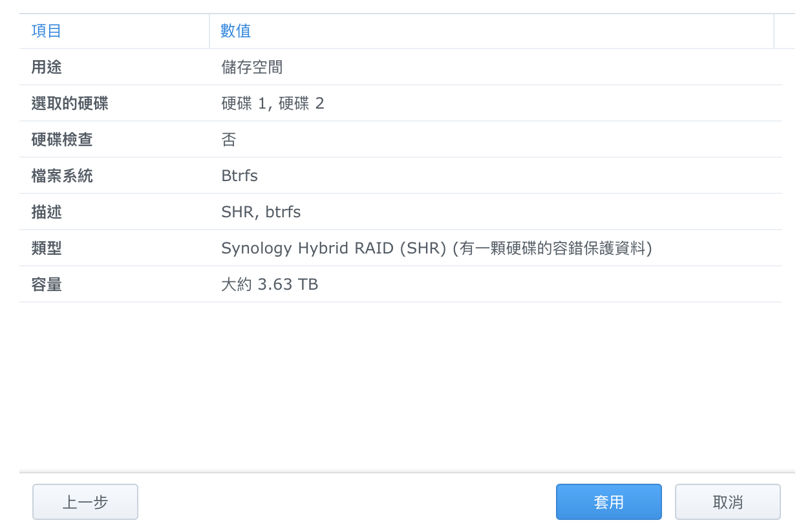
Task: Select the 硬碟檢查 row label
Action: [x=62, y=140]
